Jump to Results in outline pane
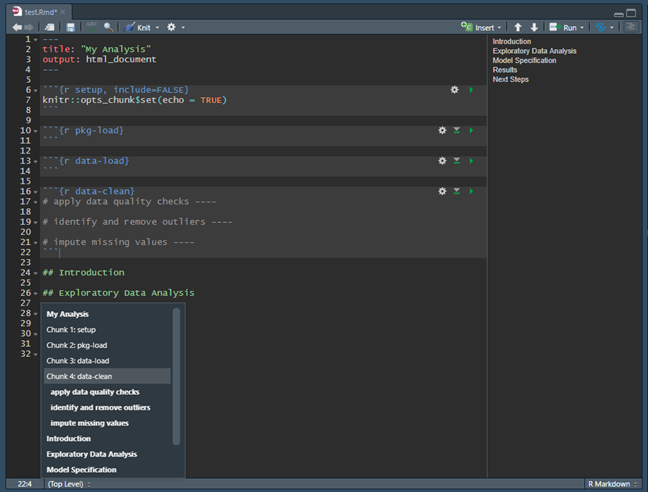The image size is (648, 492). pyautogui.click(x=505, y=70)
